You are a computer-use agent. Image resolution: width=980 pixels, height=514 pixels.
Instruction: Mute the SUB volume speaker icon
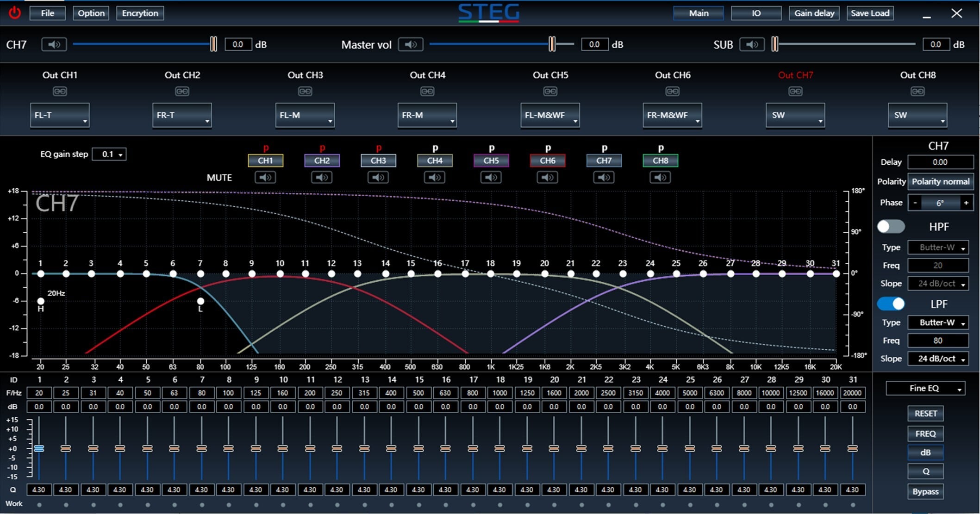click(x=751, y=44)
